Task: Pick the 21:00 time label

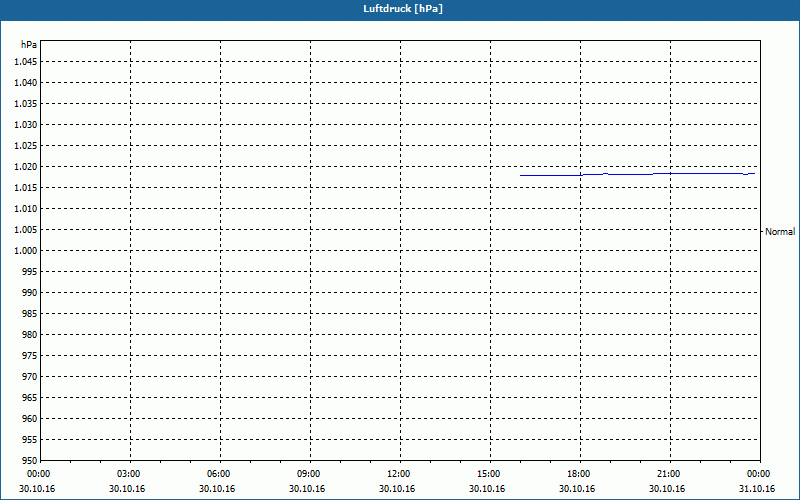Action: (668, 474)
